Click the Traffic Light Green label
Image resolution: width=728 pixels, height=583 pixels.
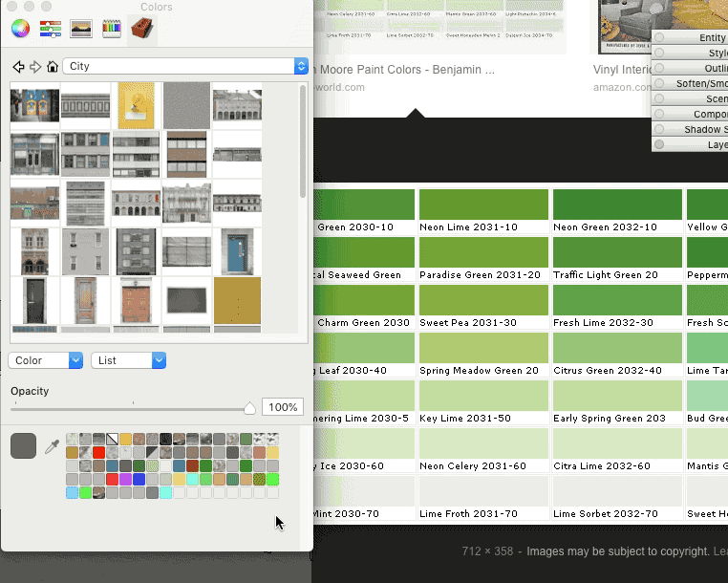606,274
